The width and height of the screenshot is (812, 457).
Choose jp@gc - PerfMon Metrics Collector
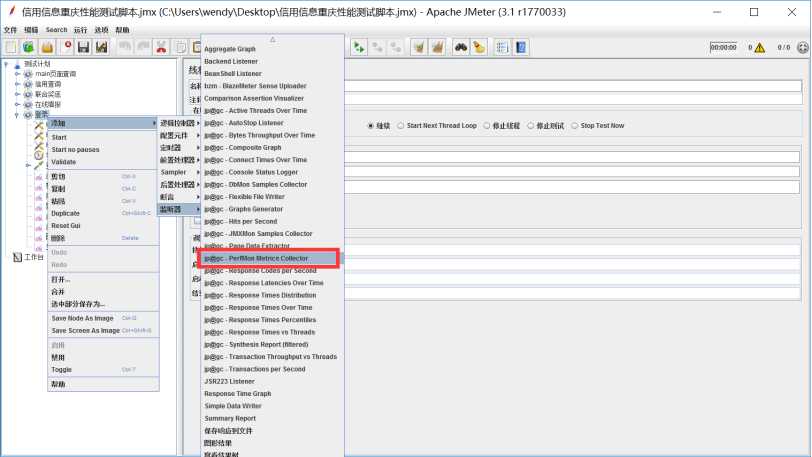tap(272, 259)
